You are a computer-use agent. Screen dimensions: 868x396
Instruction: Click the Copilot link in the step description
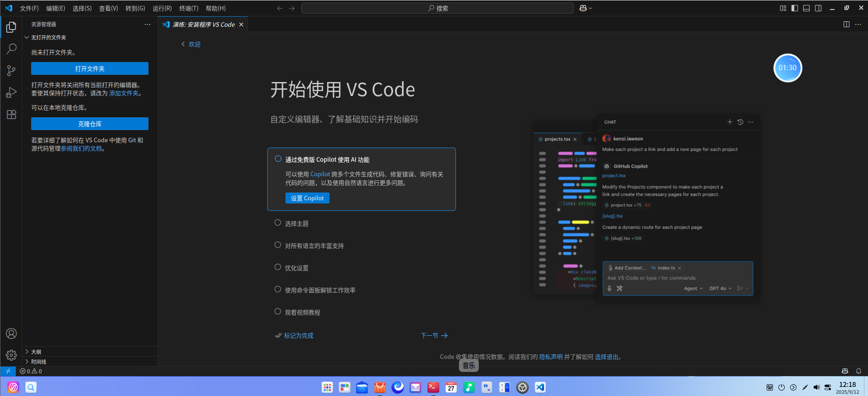[x=320, y=174]
